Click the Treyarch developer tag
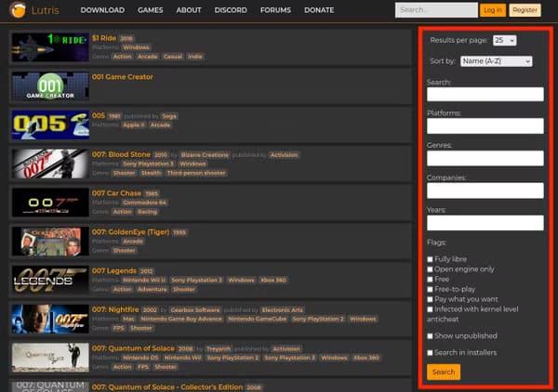The height and width of the screenshot is (392, 558). click(x=219, y=348)
